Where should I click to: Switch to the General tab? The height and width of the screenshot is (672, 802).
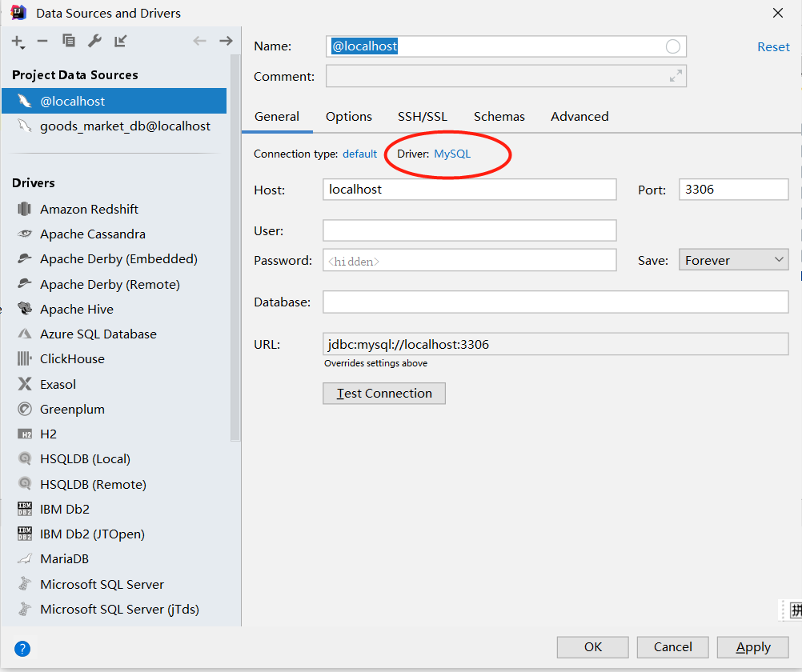coord(277,117)
